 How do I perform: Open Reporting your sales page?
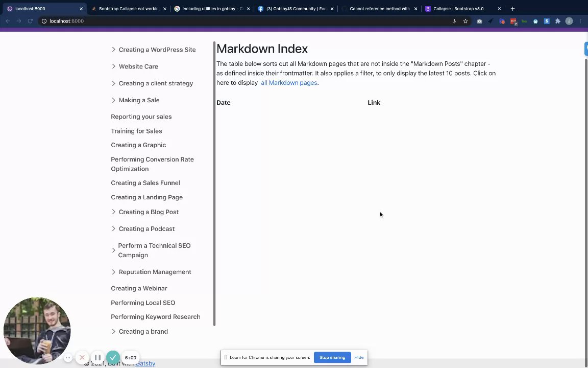[x=141, y=117]
